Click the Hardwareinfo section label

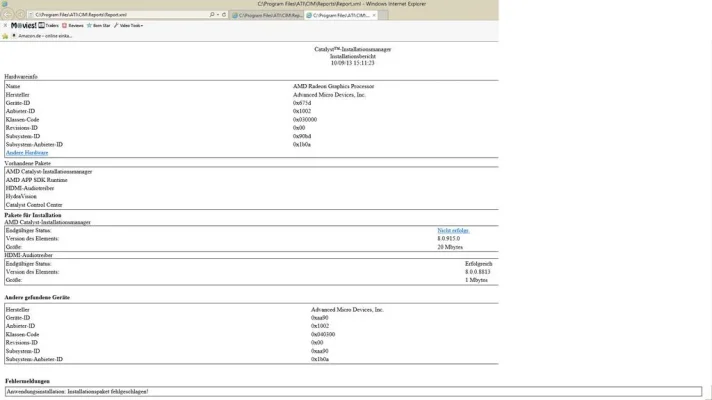point(21,77)
